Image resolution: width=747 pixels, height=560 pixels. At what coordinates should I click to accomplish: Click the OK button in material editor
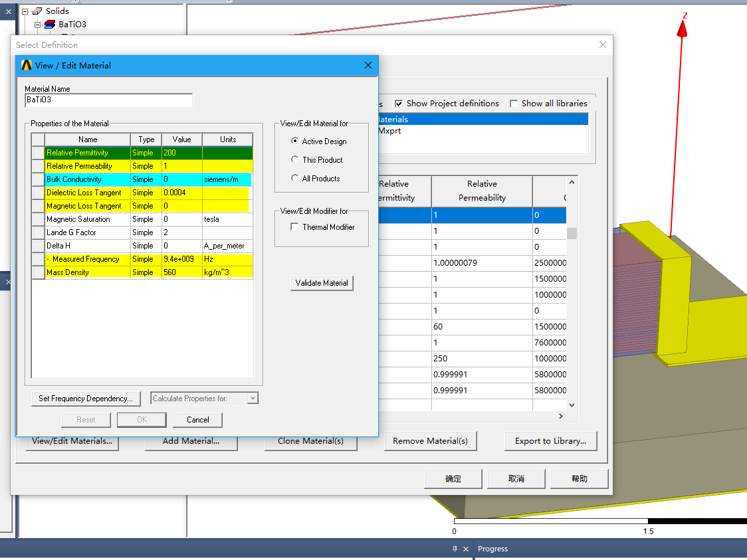(142, 420)
